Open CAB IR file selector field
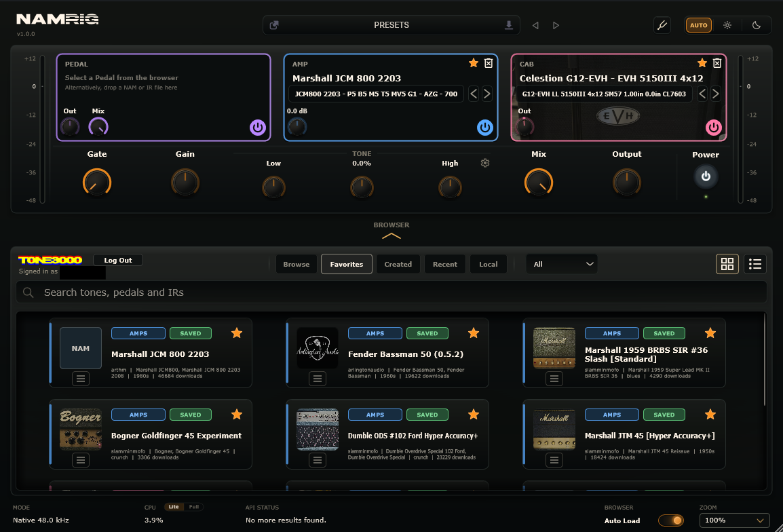This screenshot has width=783, height=532. pos(604,94)
